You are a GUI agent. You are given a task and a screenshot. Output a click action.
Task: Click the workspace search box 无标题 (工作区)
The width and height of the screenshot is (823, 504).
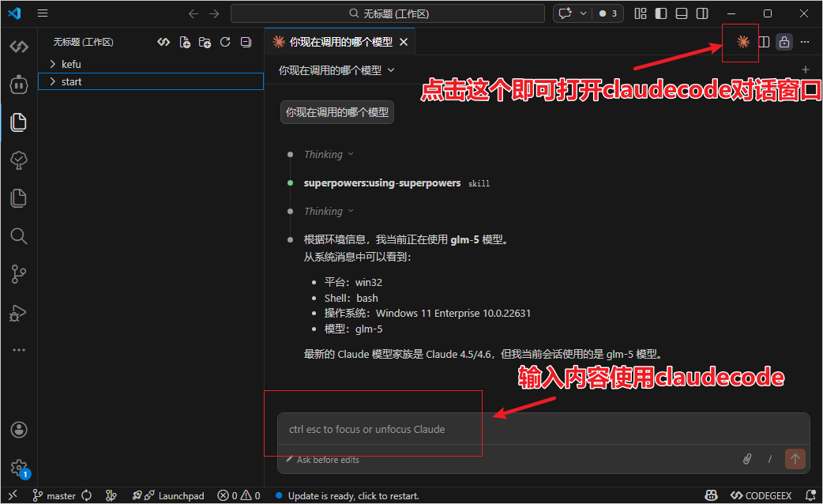387,13
